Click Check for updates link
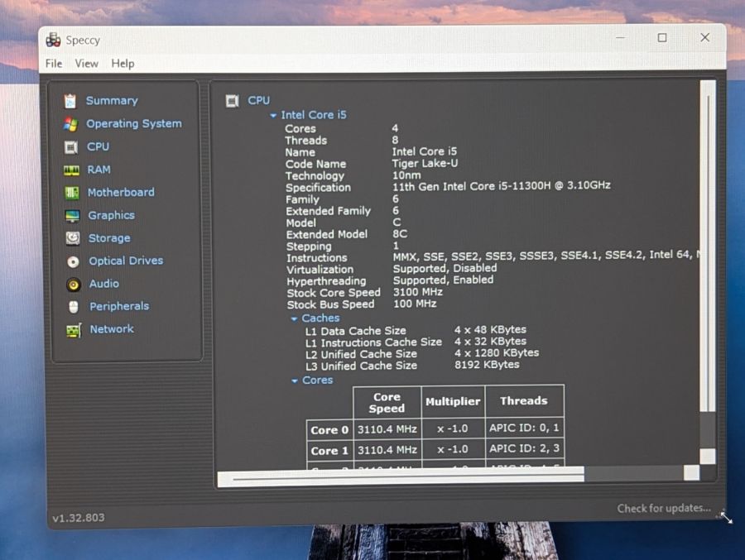The image size is (745, 560). tap(664, 508)
